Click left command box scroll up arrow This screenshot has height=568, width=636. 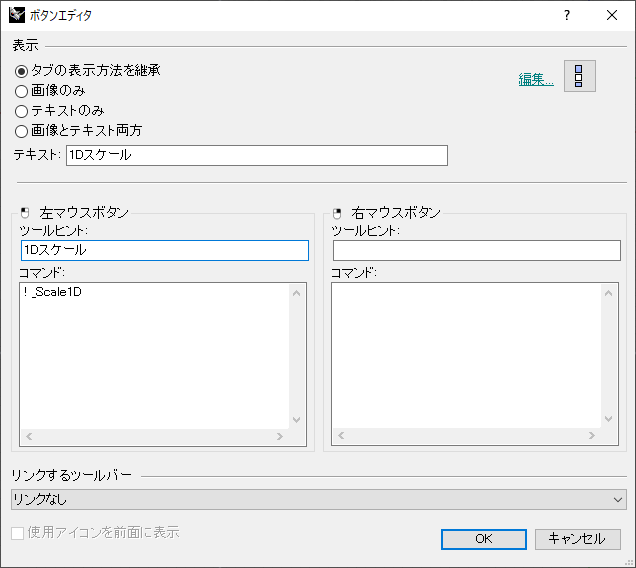[297, 293]
